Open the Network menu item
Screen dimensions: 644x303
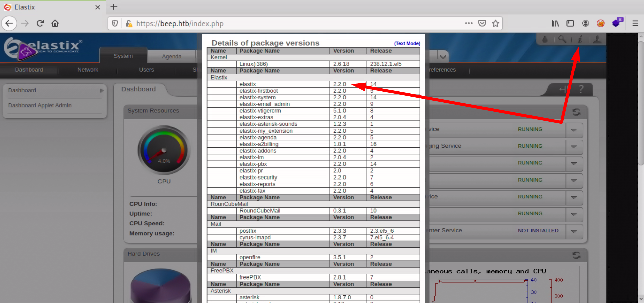click(88, 70)
